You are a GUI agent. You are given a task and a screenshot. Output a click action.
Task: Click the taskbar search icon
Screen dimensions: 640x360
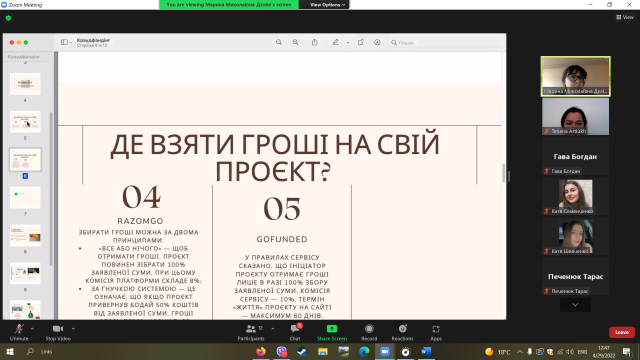(x=30, y=351)
